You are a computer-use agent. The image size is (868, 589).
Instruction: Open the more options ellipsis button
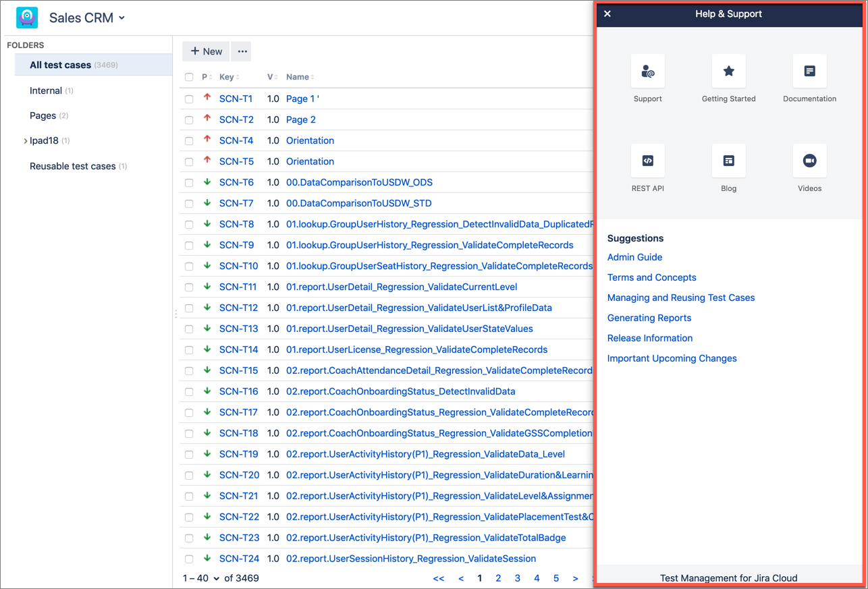(242, 51)
